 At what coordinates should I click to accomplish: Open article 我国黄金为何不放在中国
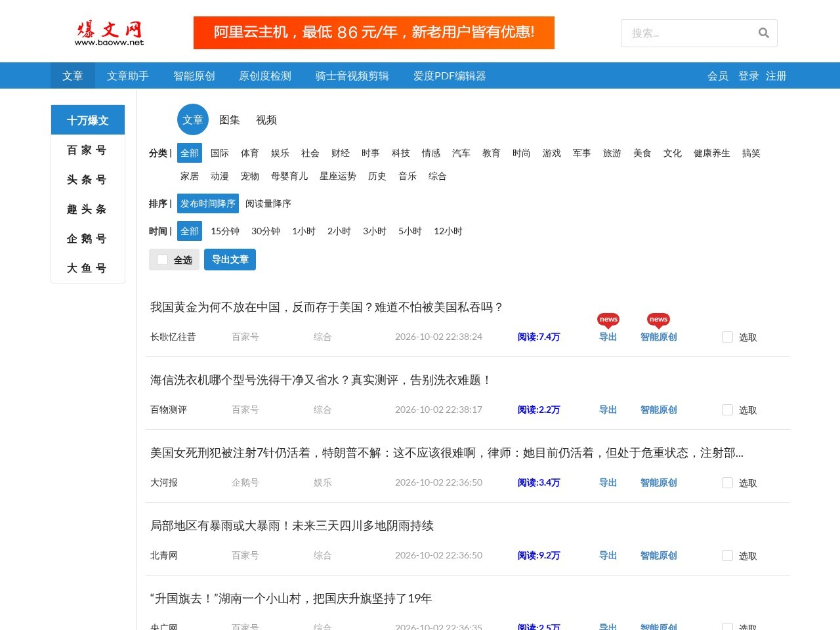(x=327, y=307)
